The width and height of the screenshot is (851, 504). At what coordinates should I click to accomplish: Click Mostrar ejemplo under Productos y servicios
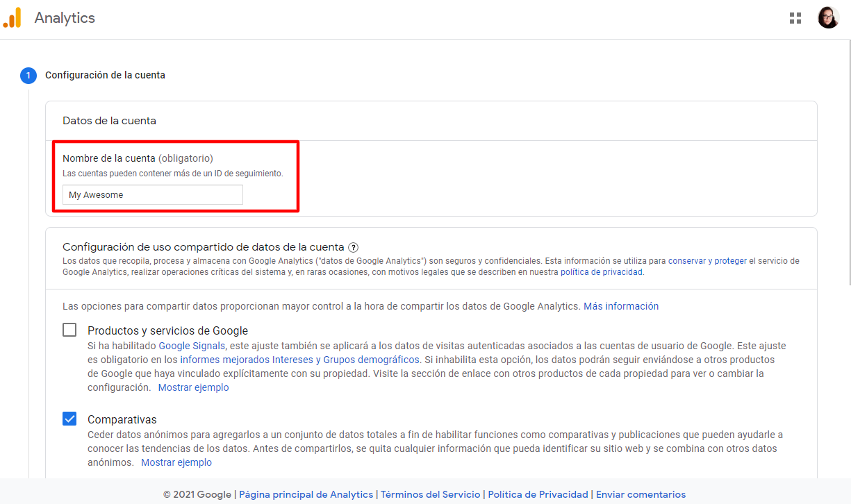point(193,387)
